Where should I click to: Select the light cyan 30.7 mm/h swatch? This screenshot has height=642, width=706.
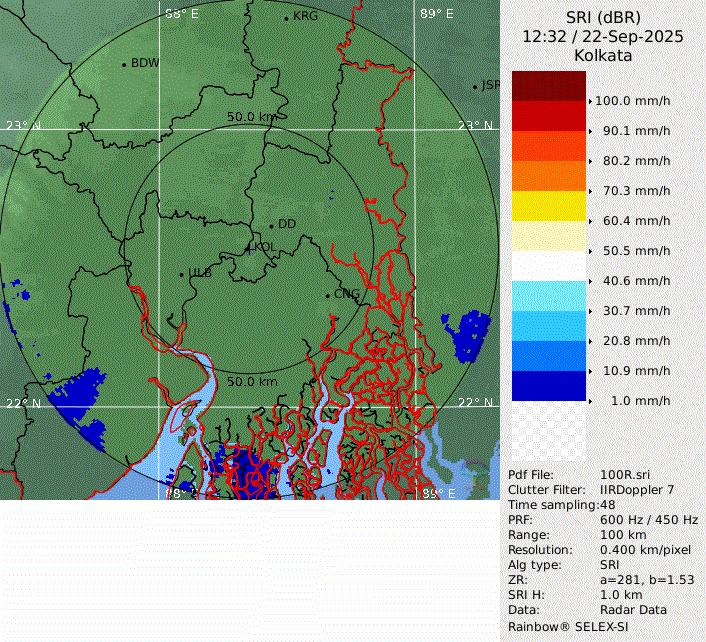[x=548, y=296]
